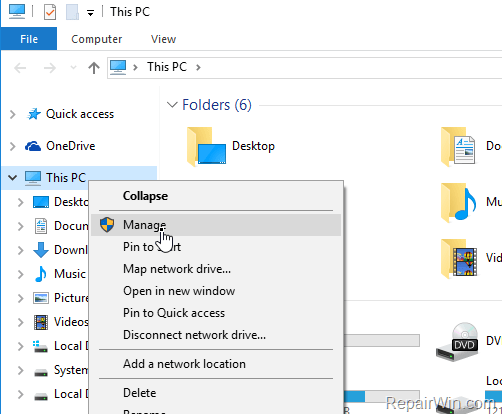Open the recent locations dropdown
502x414 pixels.
coord(73,68)
